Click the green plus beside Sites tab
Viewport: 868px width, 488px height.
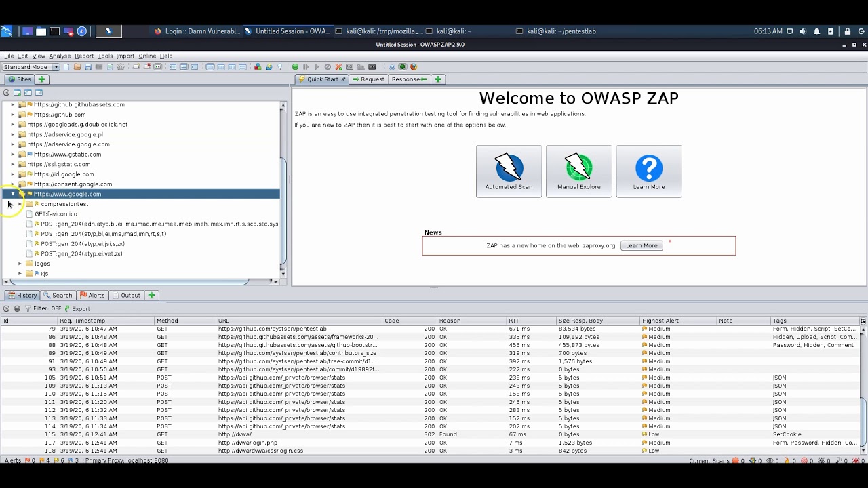[41, 79]
